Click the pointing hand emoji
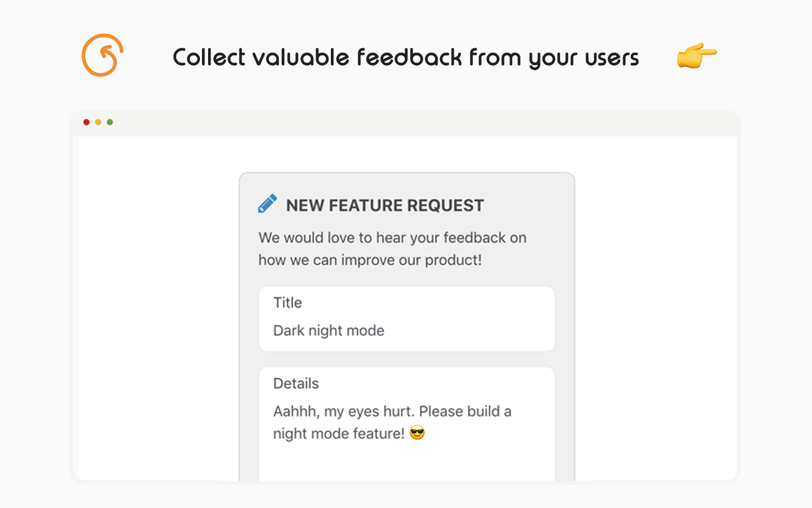 (696, 55)
